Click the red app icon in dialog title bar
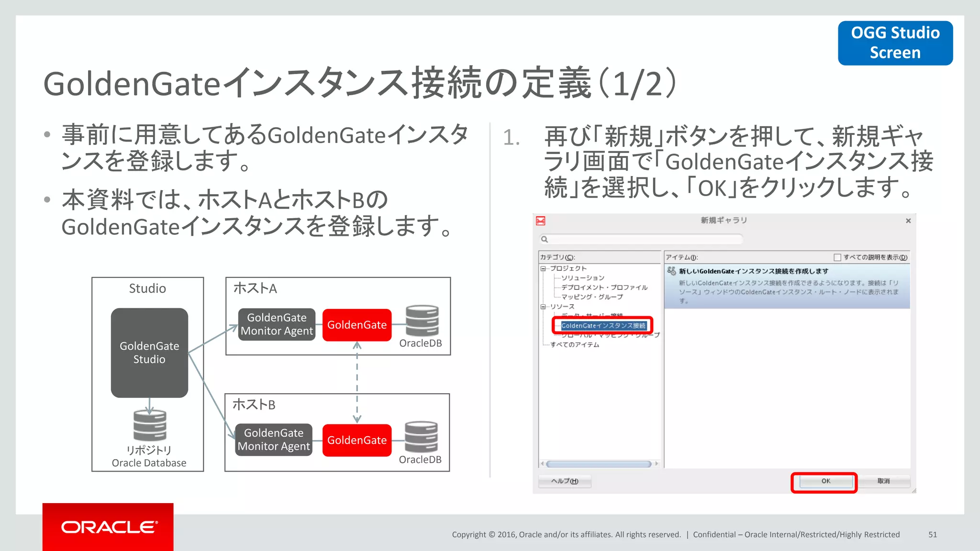 541,220
